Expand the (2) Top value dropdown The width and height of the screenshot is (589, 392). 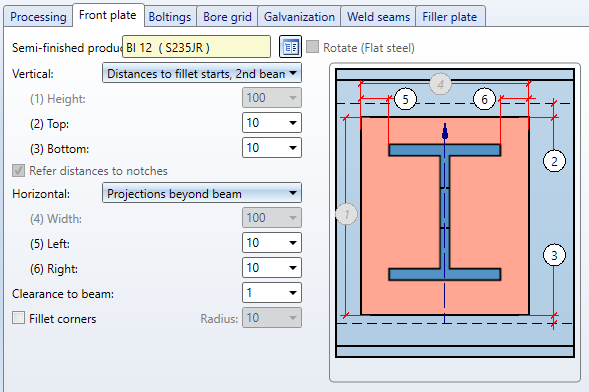click(x=272, y=123)
